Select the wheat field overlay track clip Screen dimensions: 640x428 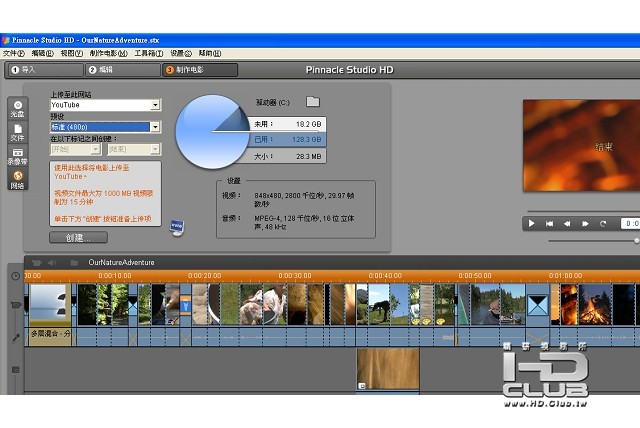pyautogui.click(x=388, y=369)
